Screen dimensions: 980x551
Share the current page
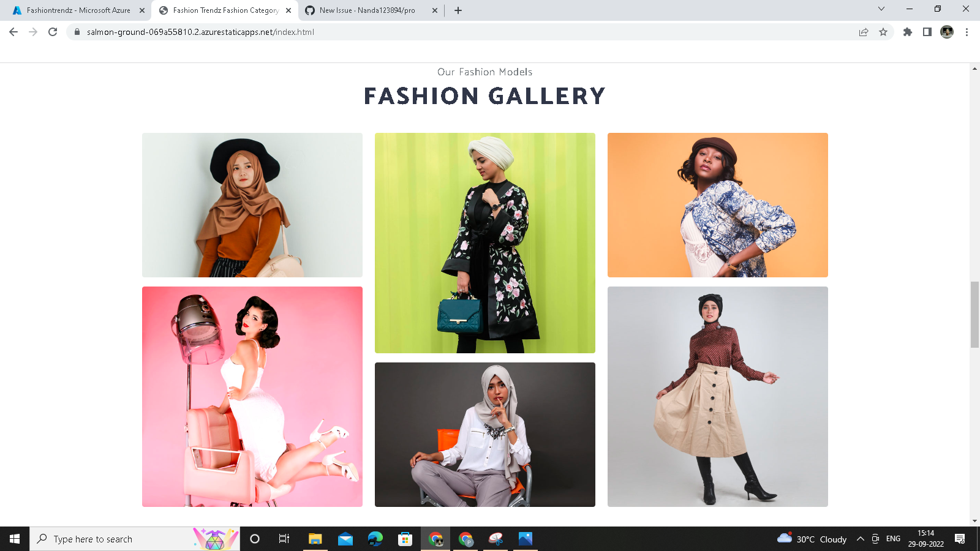pyautogui.click(x=864, y=32)
